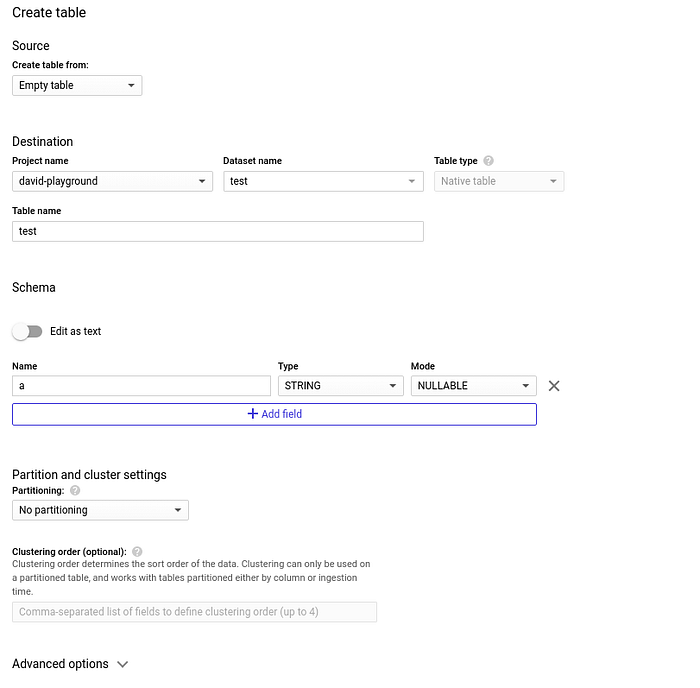The width and height of the screenshot is (700, 688).
Task: Click the Edit as text label
Action: [x=76, y=331]
